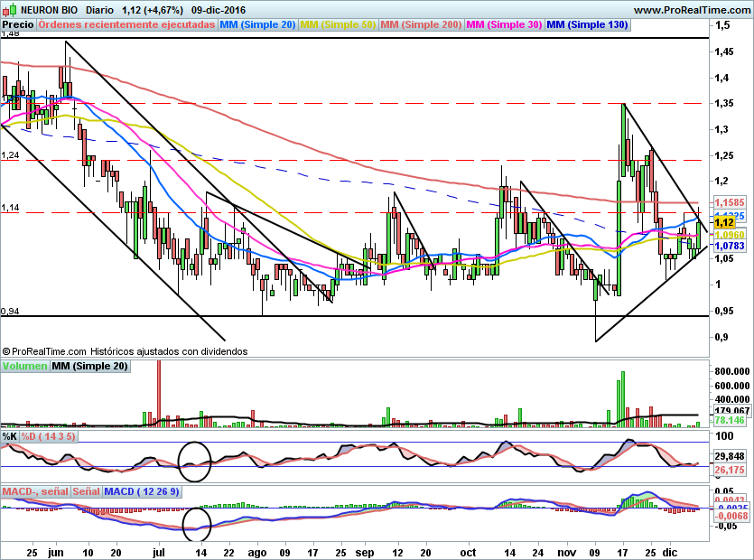Image resolution: width=754 pixels, height=560 pixels.
Task: Click the MACD-, señal histogram label
Action: click(x=35, y=491)
